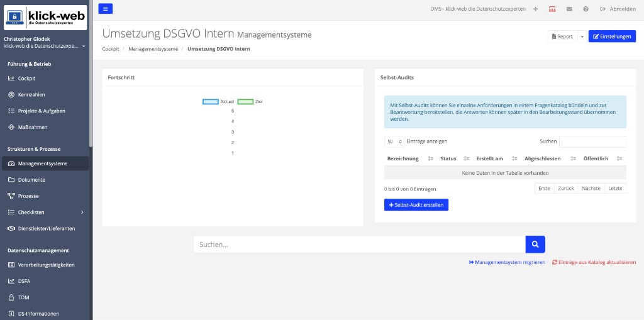Sort table by Bezeichnung sort icon
The height and width of the screenshot is (320, 644).
tap(430, 158)
